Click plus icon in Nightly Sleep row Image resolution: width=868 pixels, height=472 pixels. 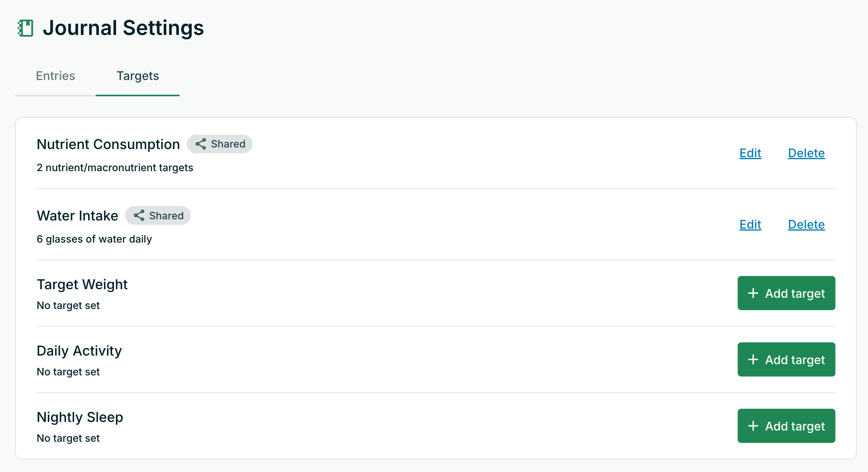click(x=753, y=426)
